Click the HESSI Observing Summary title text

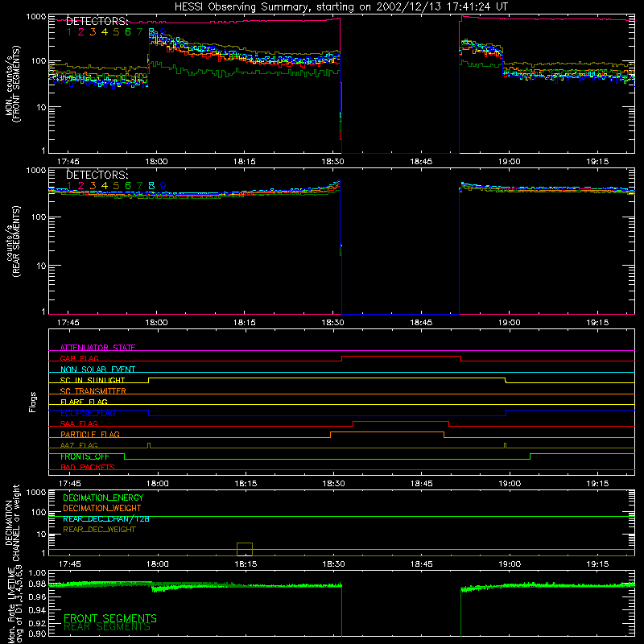tap(341, 7)
